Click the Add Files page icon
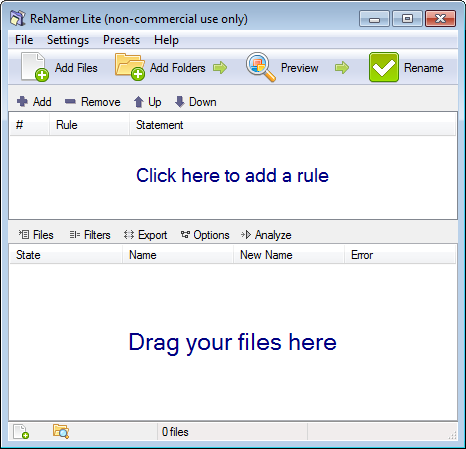The width and height of the screenshot is (466, 449). click(x=35, y=67)
